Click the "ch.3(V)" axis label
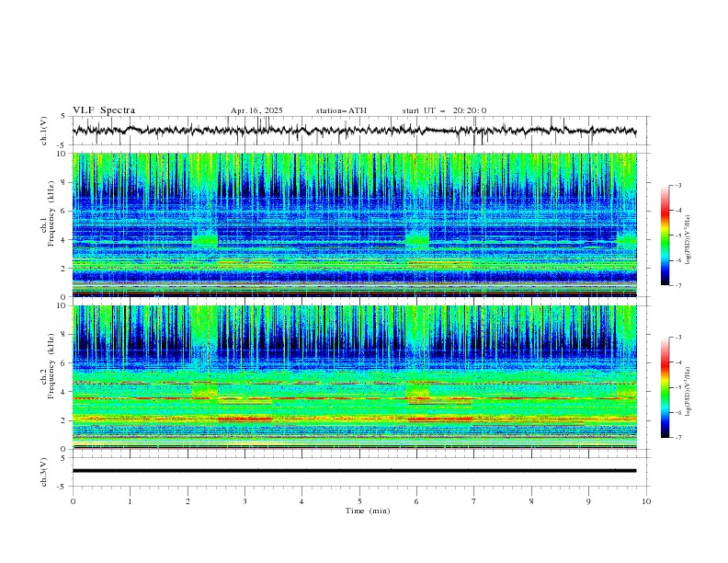The image size is (728, 563). [x=44, y=472]
